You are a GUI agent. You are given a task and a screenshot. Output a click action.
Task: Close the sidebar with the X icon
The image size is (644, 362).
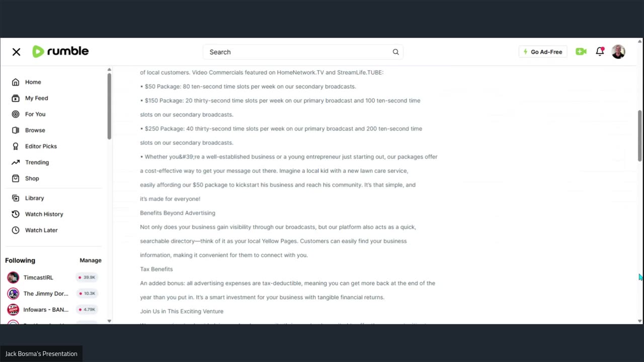click(x=16, y=52)
